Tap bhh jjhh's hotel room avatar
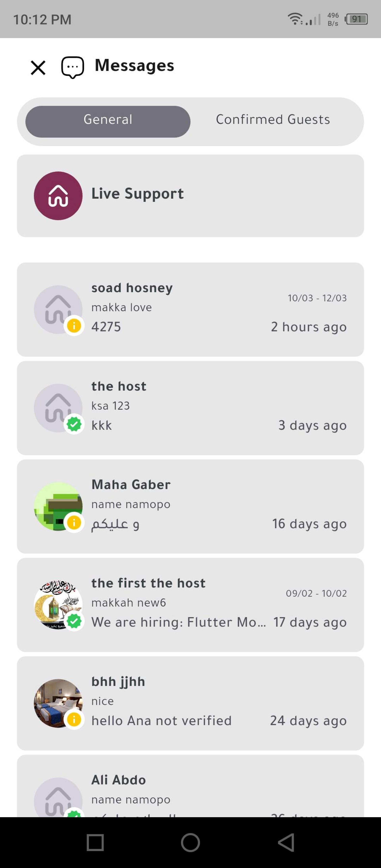The height and width of the screenshot is (868, 381). click(x=58, y=703)
